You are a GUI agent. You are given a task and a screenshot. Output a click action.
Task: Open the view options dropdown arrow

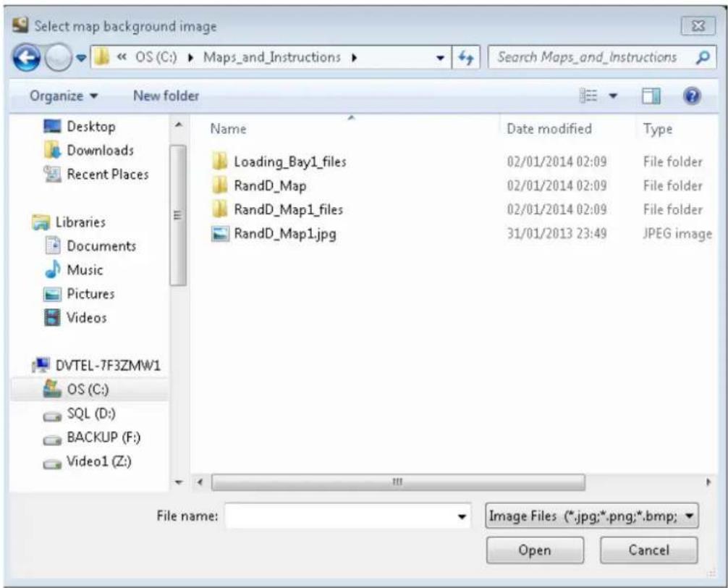(x=614, y=96)
